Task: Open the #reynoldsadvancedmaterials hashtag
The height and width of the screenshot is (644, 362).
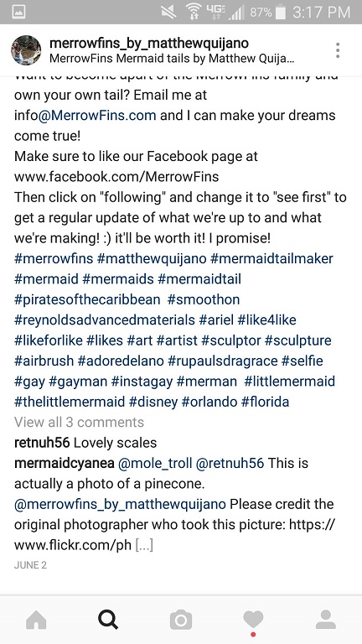Action: 105,320
